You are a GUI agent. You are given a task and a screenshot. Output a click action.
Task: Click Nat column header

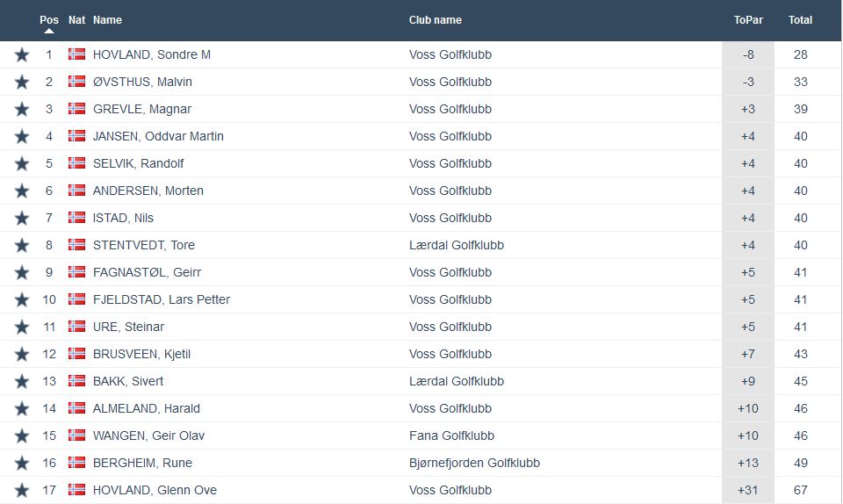pyautogui.click(x=76, y=20)
